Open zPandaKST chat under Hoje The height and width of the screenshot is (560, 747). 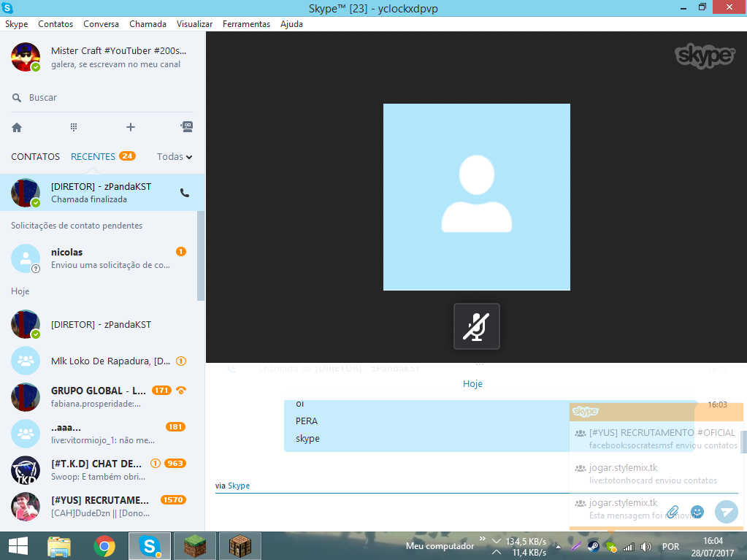(99, 324)
